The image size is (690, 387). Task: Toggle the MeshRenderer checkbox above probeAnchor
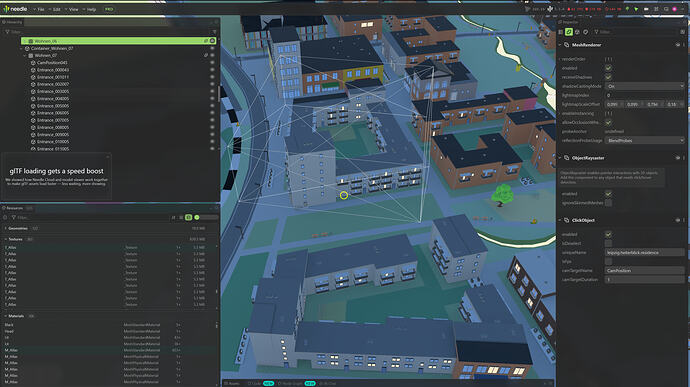pyautogui.click(x=608, y=122)
